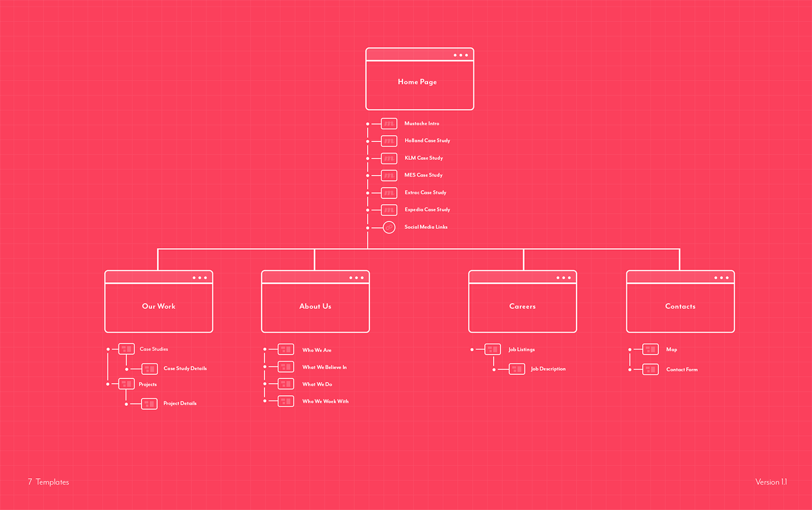Click the "Who We Work With" label
Viewport: 812px width, 510px height.
pos(325,401)
